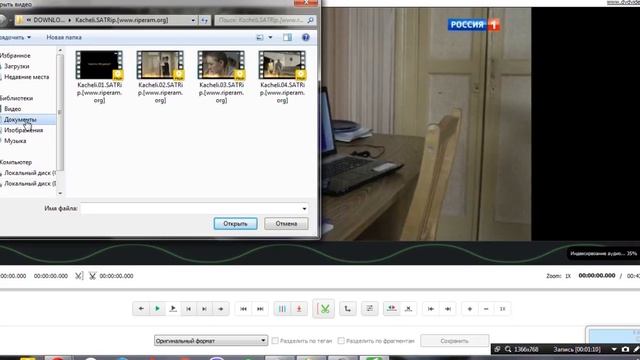Click the 'Сохранить' button
This screenshot has width=640, height=360.
pyautogui.click(x=454, y=340)
